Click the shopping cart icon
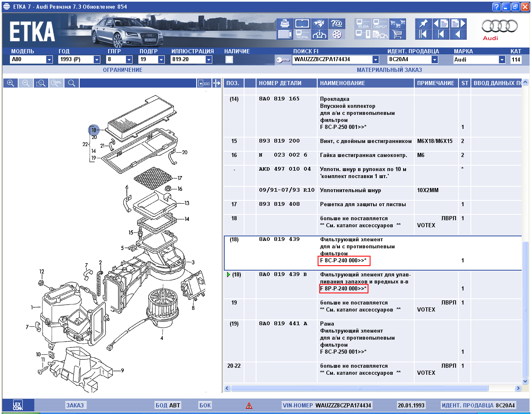Viewport: 532px width, 414px height. pyautogui.click(x=397, y=35)
